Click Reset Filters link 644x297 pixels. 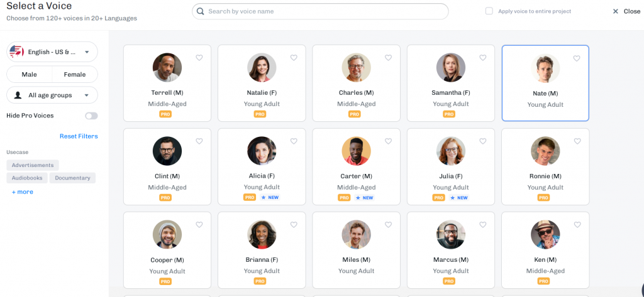pos(79,136)
